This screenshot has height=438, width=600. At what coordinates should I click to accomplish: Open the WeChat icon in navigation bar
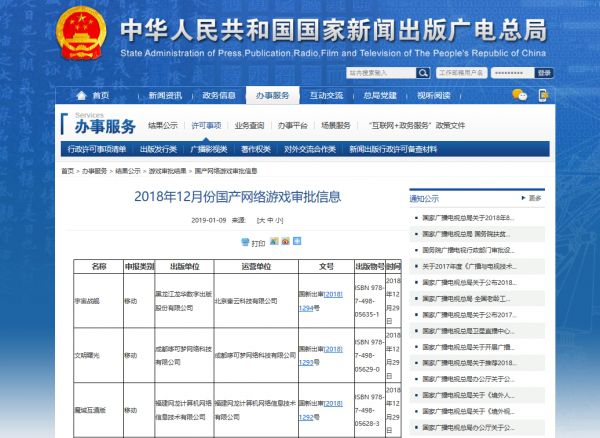pyautogui.click(x=520, y=95)
